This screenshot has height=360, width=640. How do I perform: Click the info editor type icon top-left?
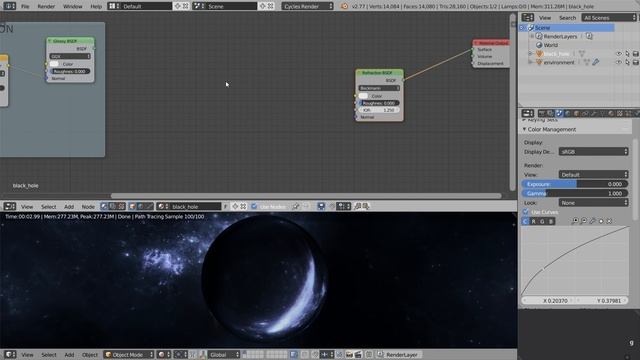click(x=9, y=6)
